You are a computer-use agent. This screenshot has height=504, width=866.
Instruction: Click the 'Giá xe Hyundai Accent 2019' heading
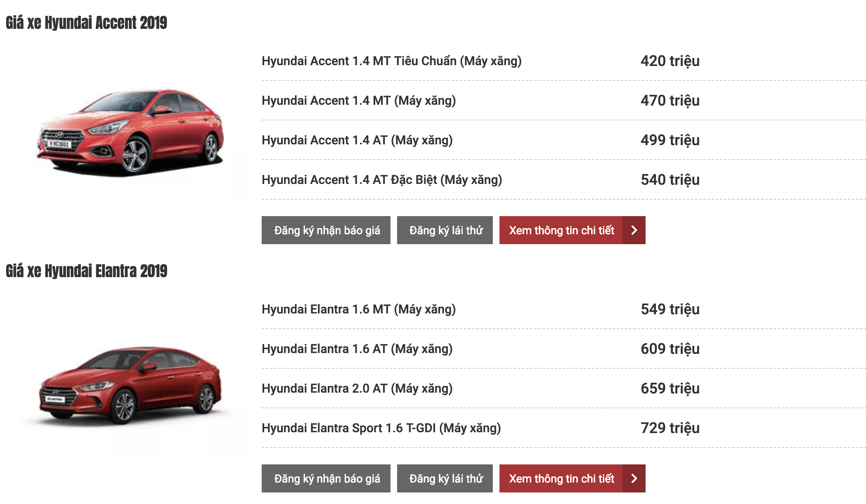(x=86, y=23)
